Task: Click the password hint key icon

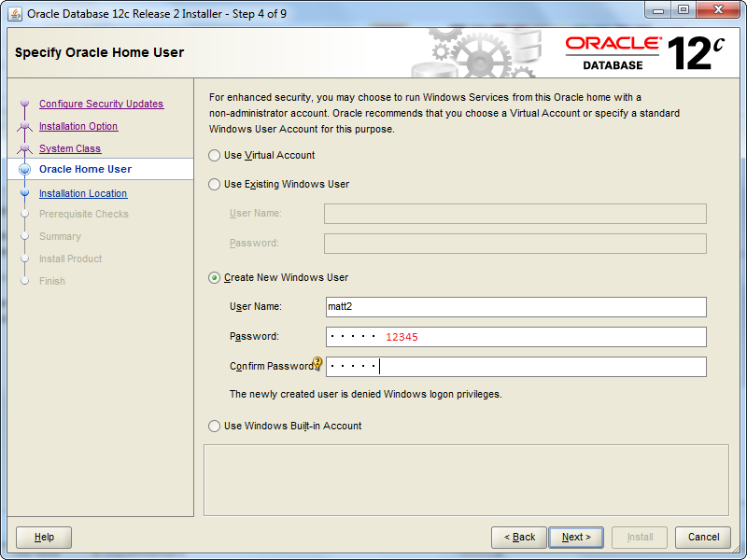Action: pyautogui.click(x=317, y=363)
